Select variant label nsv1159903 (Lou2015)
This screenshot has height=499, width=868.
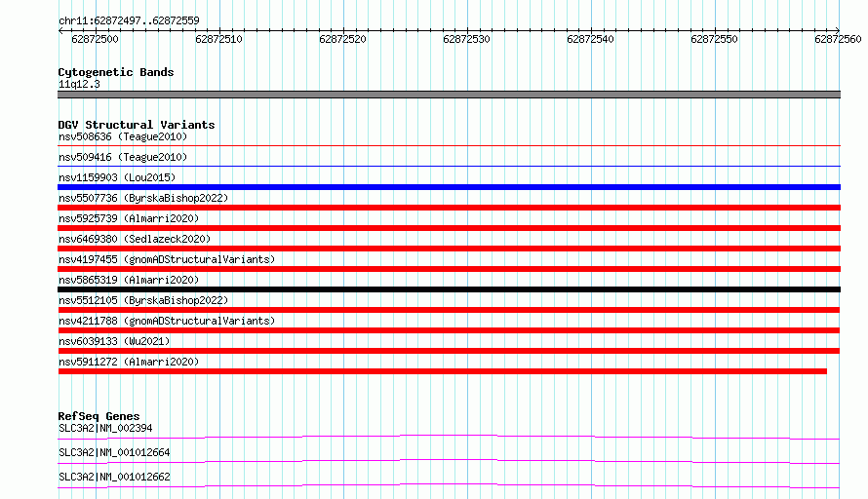pos(117,177)
